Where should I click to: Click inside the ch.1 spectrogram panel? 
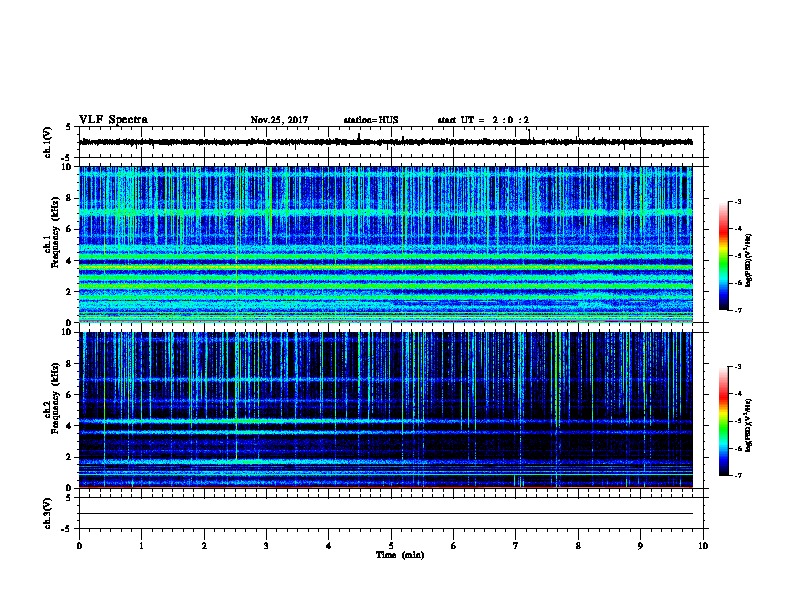click(386, 244)
